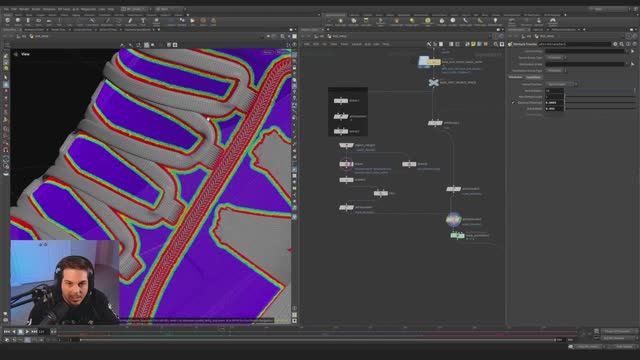Viewport: 640px width, 360px height.
Task: Select the green node at the chain bottom
Action: tap(457, 236)
